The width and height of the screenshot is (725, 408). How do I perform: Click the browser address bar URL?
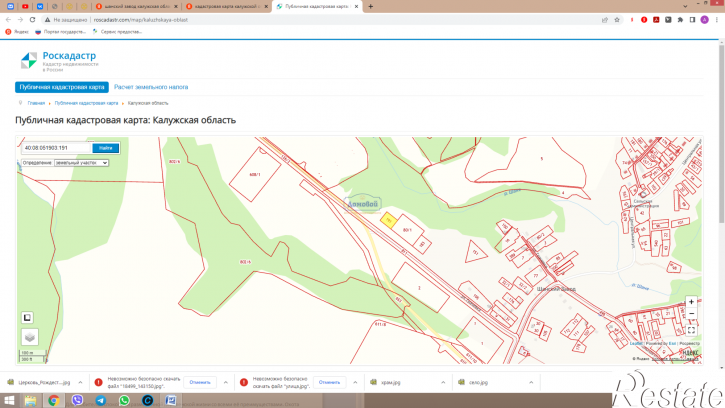pos(141,20)
